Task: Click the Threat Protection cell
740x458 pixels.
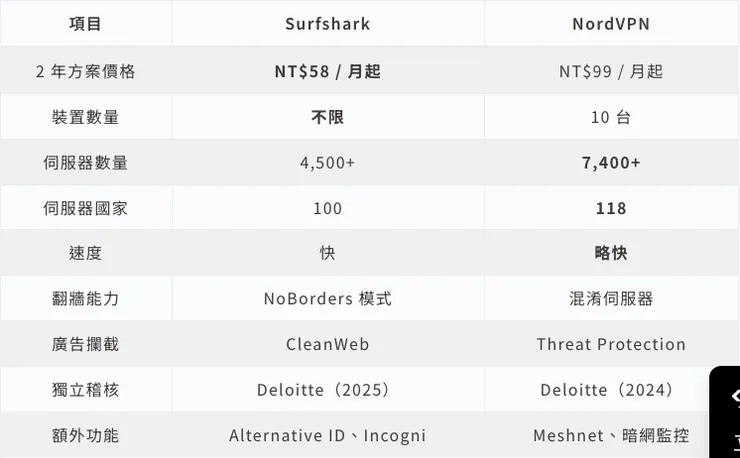Action: pyautogui.click(x=611, y=344)
